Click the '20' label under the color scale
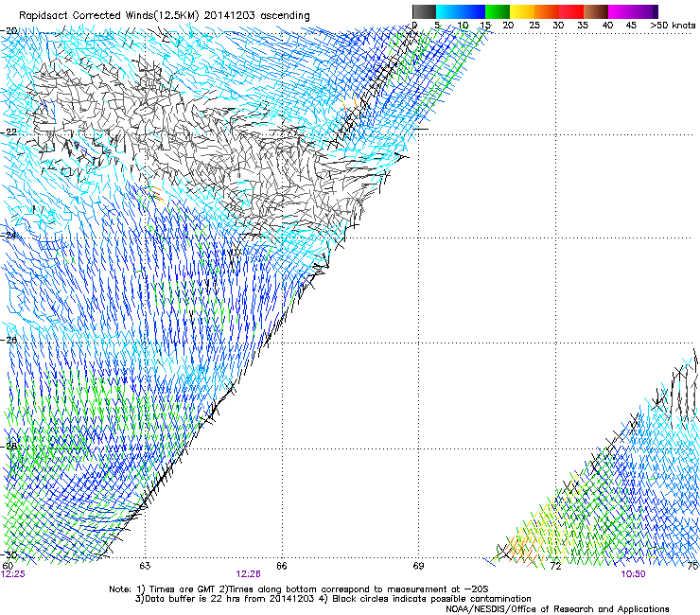This screenshot has width=700, height=615. click(508, 25)
